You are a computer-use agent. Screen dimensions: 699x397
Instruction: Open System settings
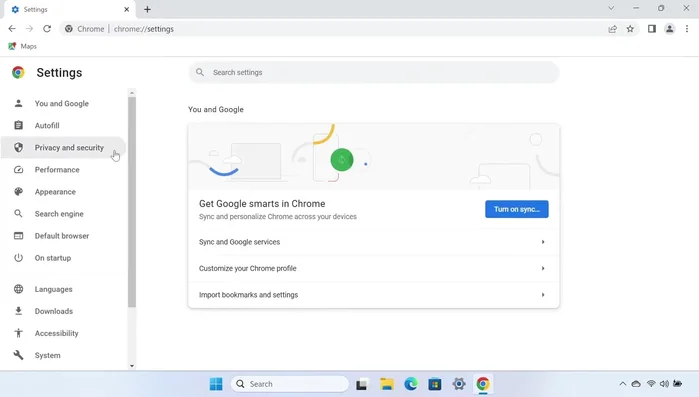tap(47, 356)
